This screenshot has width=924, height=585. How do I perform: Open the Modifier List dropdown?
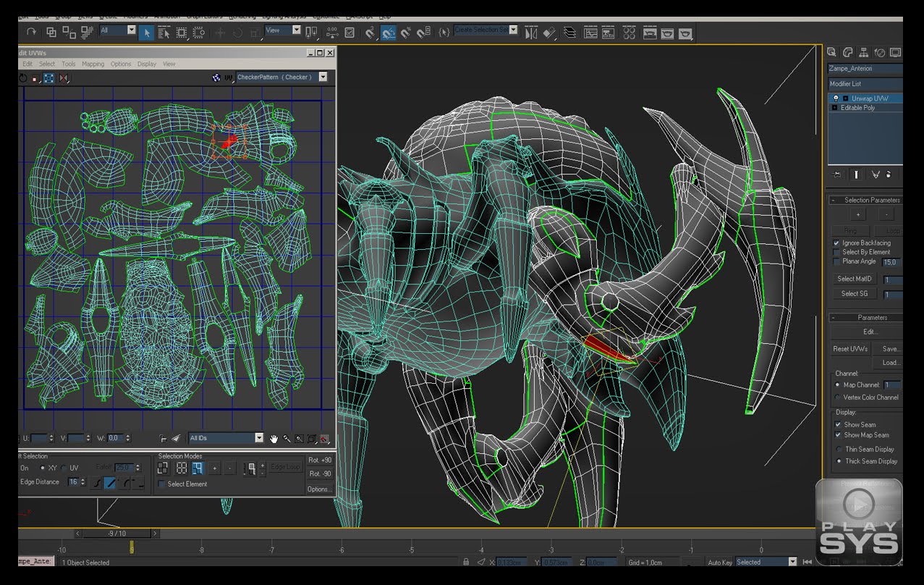tap(865, 84)
